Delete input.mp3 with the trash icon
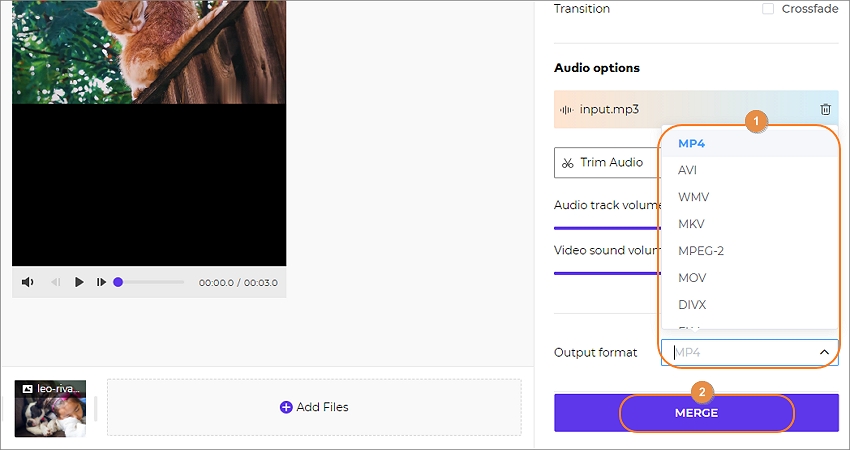This screenshot has width=850, height=450. click(x=825, y=109)
